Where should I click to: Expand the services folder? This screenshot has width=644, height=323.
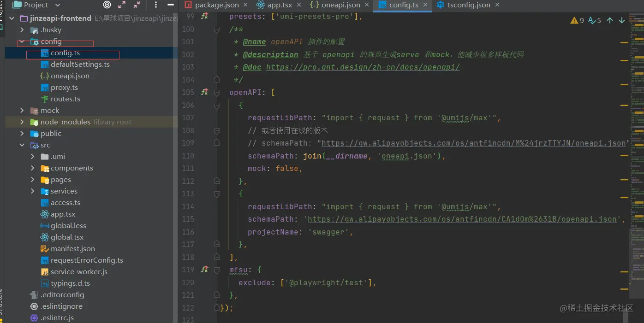[32, 191]
